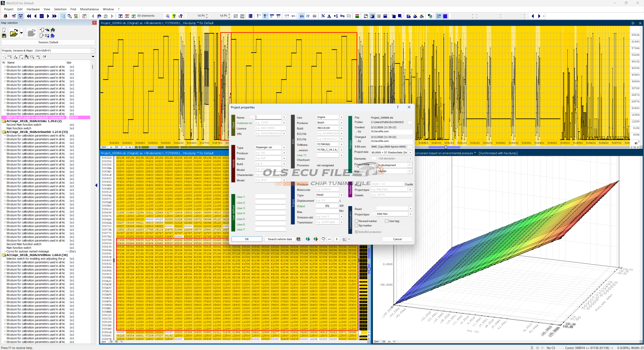Enable the Noread marker checkbox
The height and width of the screenshot is (350, 644).
(356, 221)
